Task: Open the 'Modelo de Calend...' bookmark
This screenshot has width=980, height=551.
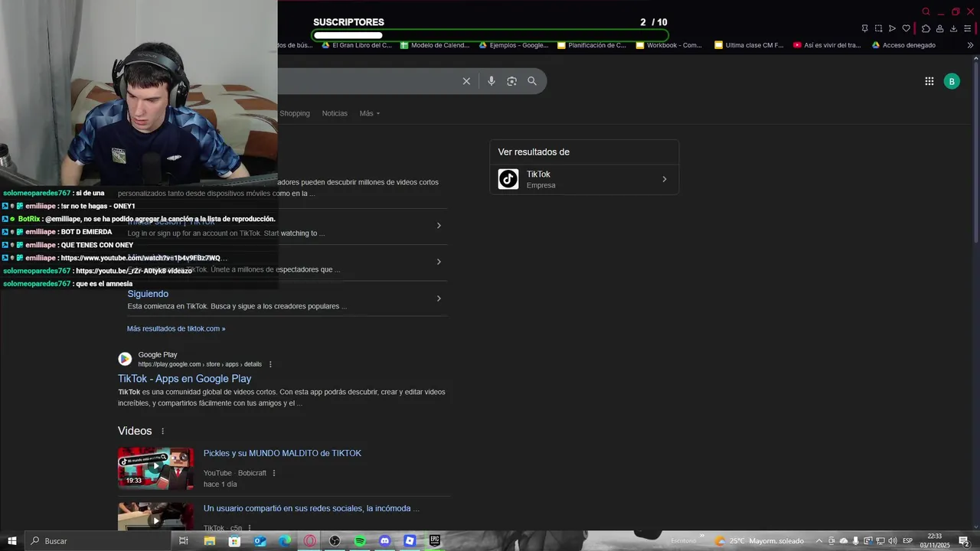Action: 434,45
